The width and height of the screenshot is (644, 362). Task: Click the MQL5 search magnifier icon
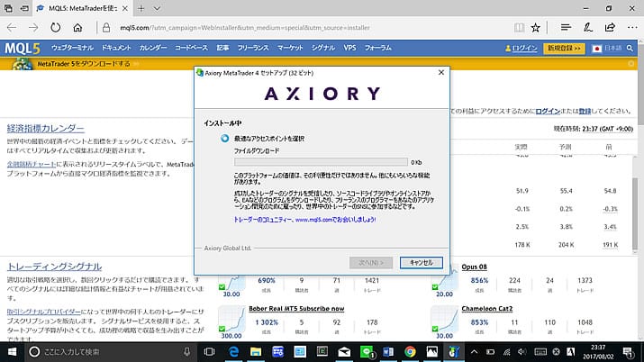pos(630,49)
